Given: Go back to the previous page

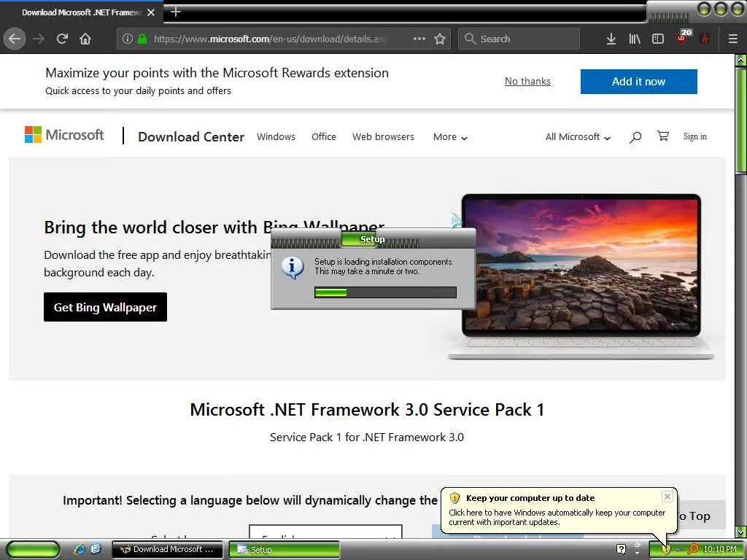Looking at the screenshot, I should pos(15,39).
